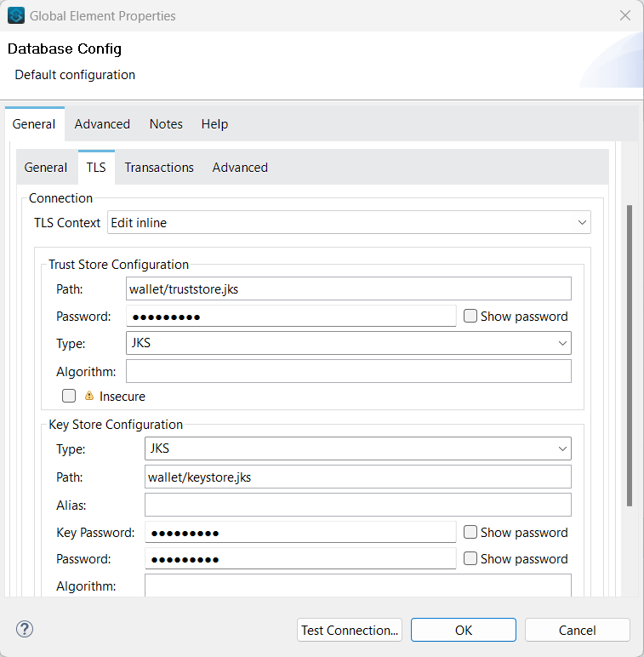
Task: Tick Show password for Key Store Password
Action: [x=470, y=558]
